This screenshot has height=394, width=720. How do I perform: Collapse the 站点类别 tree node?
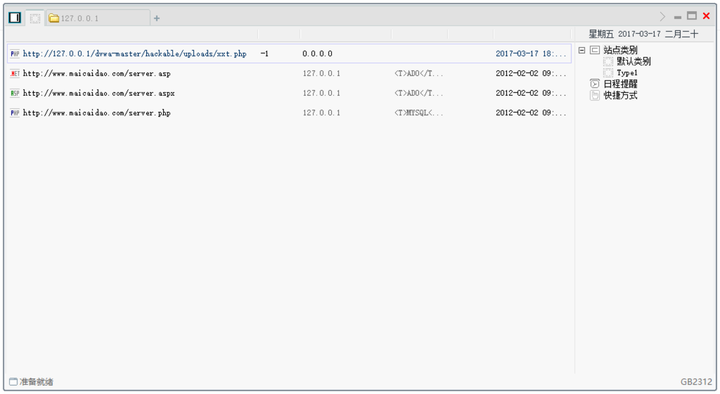pyautogui.click(x=582, y=50)
